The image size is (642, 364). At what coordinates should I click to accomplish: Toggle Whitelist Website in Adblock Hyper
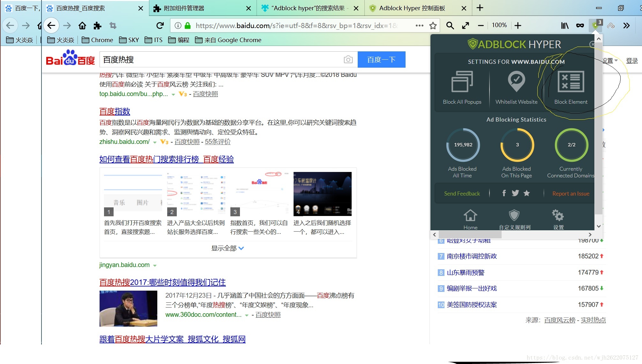(516, 81)
